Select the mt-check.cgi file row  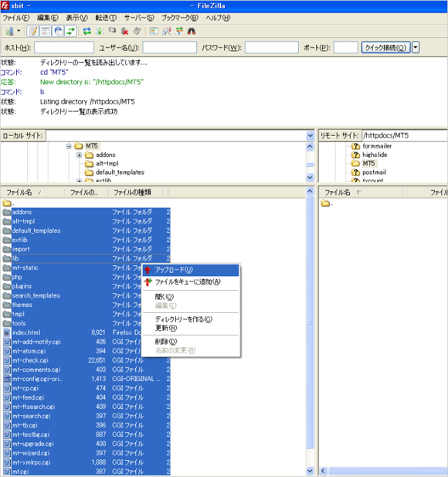tap(86, 360)
